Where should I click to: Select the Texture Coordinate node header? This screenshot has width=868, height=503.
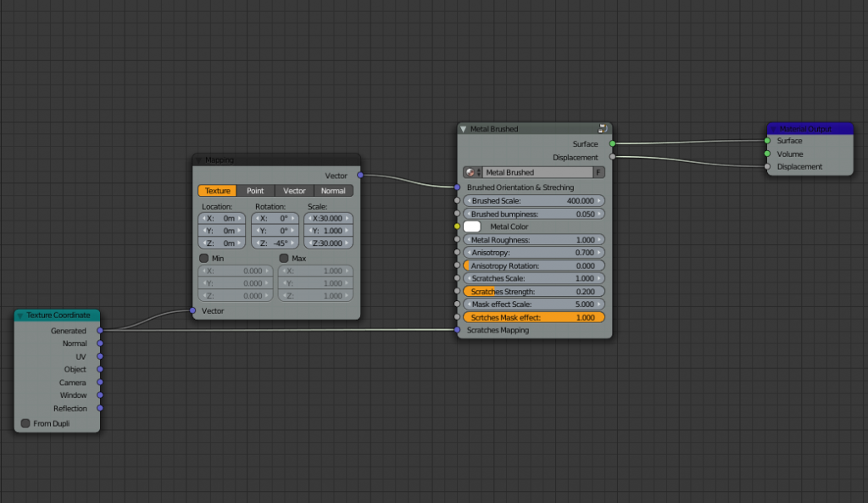coord(57,316)
